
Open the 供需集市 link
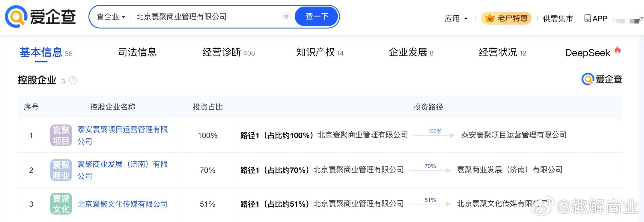point(558,19)
